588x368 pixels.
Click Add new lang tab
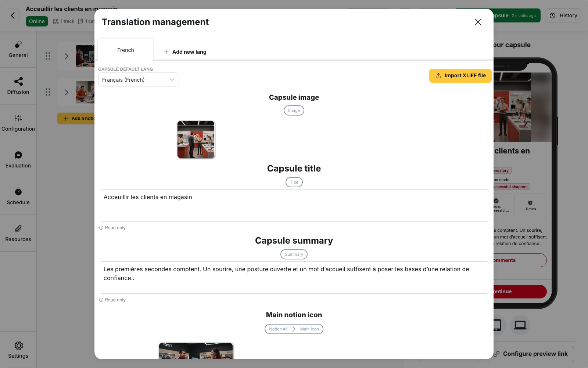tap(185, 52)
